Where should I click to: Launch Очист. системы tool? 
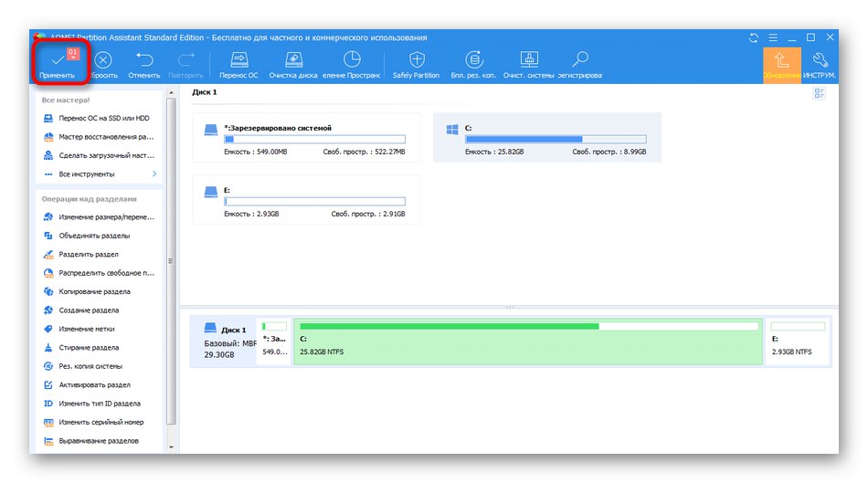click(529, 65)
